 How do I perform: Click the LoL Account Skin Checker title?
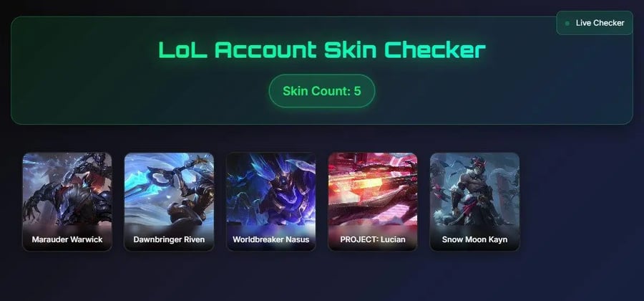click(x=322, y=49)
